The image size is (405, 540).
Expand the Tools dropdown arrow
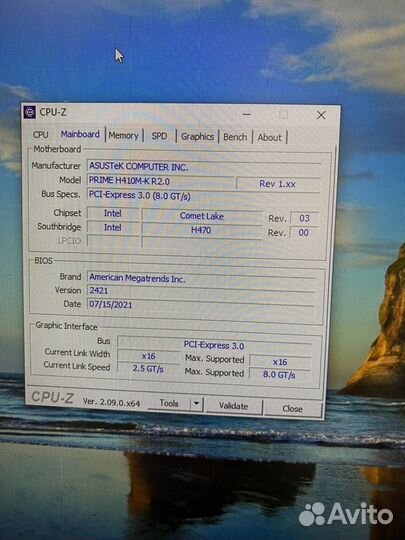[196, 404]
